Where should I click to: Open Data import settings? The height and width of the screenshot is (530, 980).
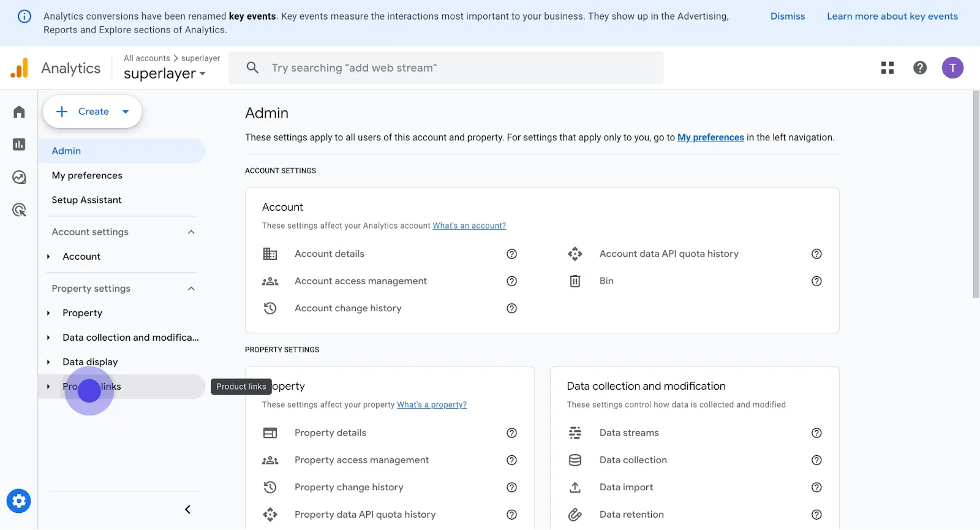pos(626,488)
